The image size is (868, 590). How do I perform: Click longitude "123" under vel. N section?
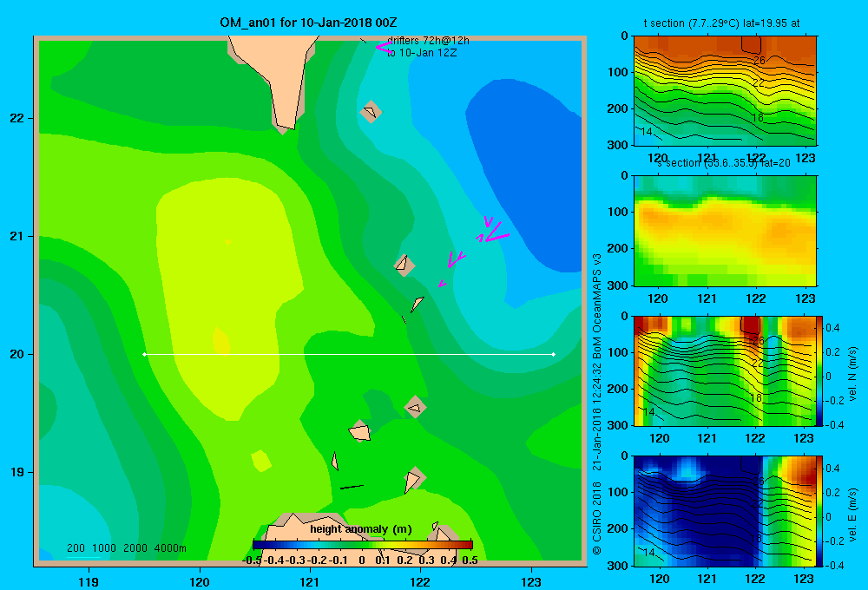804,438
